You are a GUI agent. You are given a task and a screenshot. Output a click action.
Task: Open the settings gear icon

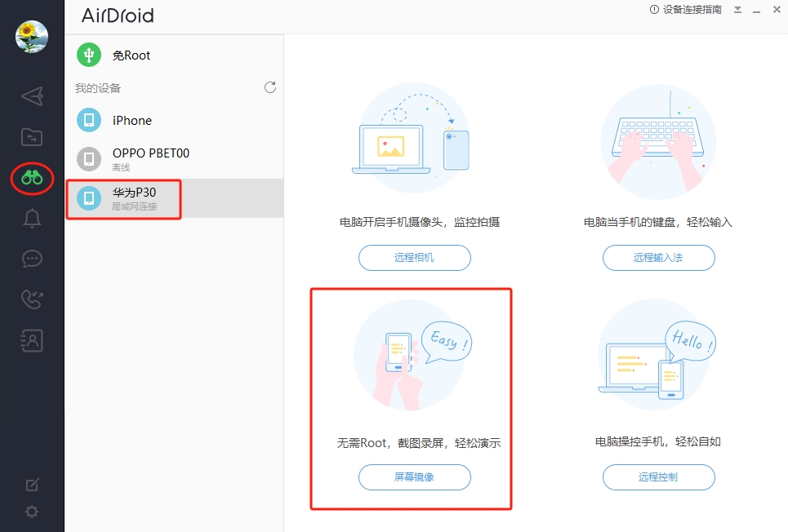click(32, 512)
